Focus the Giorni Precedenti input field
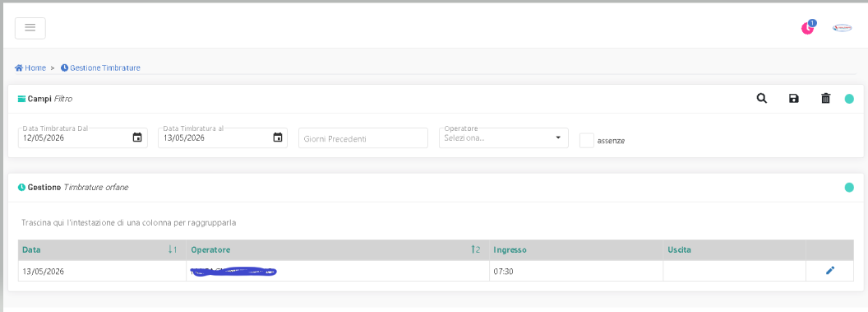 pyautogui.click(x=363, y=138)
